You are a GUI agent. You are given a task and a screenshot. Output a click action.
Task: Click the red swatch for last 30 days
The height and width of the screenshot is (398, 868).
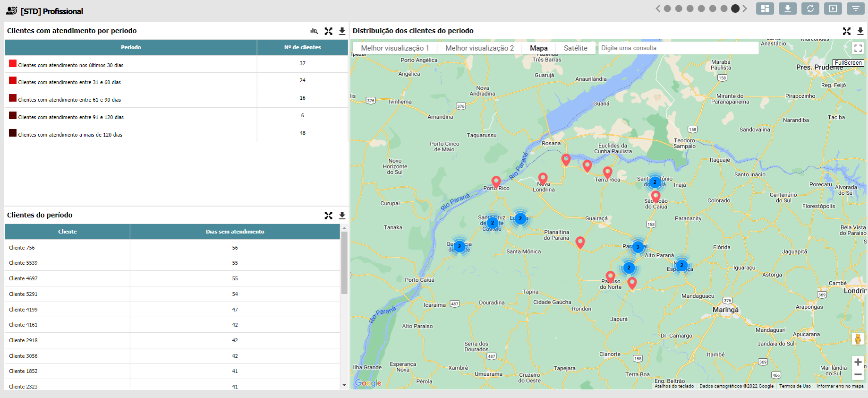pyautogui.click(x=13, y=63)
